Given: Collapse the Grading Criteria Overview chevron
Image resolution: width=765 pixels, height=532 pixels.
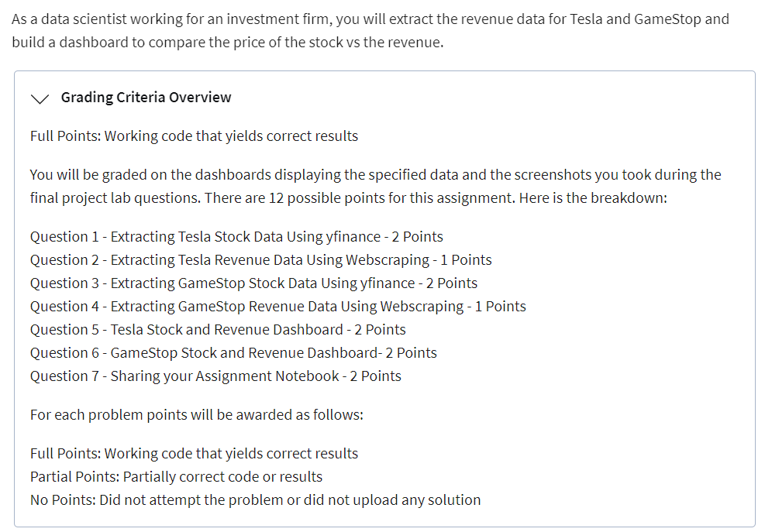Looking at the screenshot, I should pyautogui.click(x=40, y=98).
